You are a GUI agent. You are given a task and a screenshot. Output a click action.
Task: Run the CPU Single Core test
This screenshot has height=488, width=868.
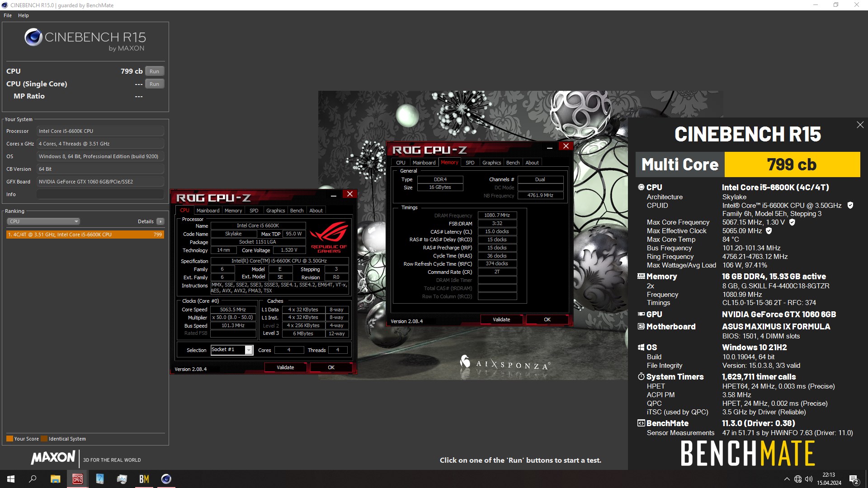tap(154, 84)
